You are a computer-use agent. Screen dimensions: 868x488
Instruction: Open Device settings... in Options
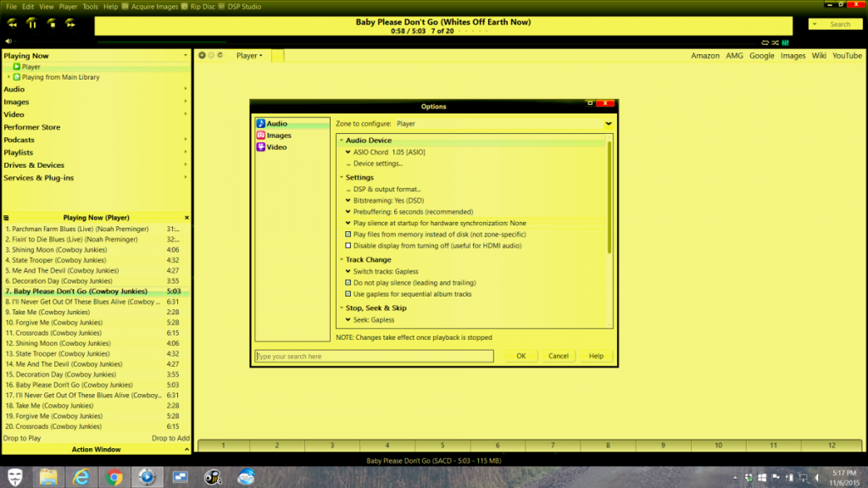[x=377, y=164]
